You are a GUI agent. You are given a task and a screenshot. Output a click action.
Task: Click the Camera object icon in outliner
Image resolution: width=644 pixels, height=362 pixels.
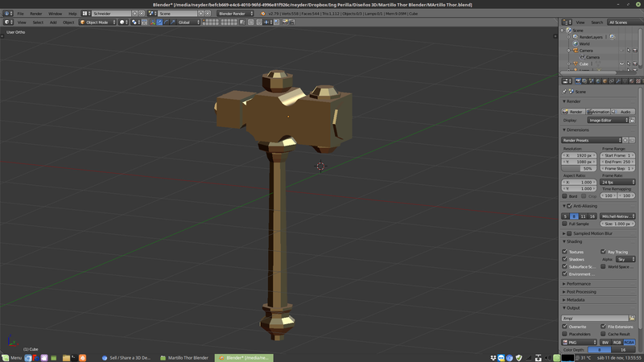coord(575,50)
